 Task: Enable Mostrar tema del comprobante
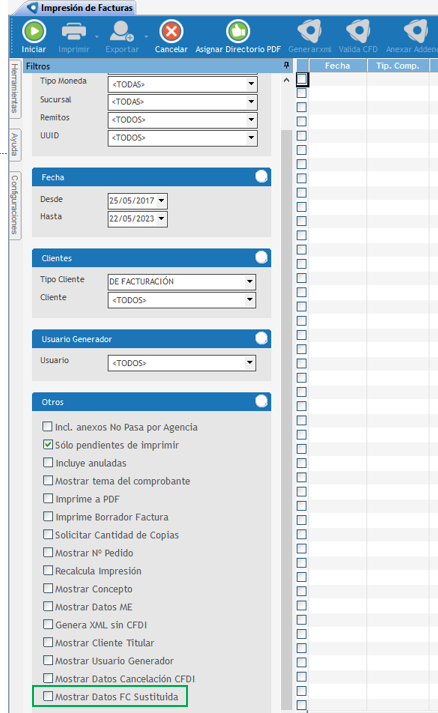[x=47, y=480]
